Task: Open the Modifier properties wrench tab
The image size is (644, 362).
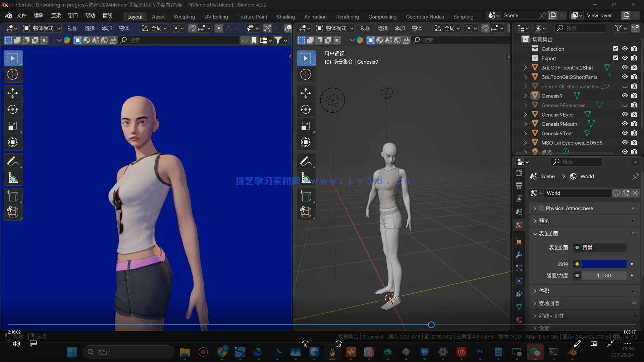Action: tap(519, 255)
